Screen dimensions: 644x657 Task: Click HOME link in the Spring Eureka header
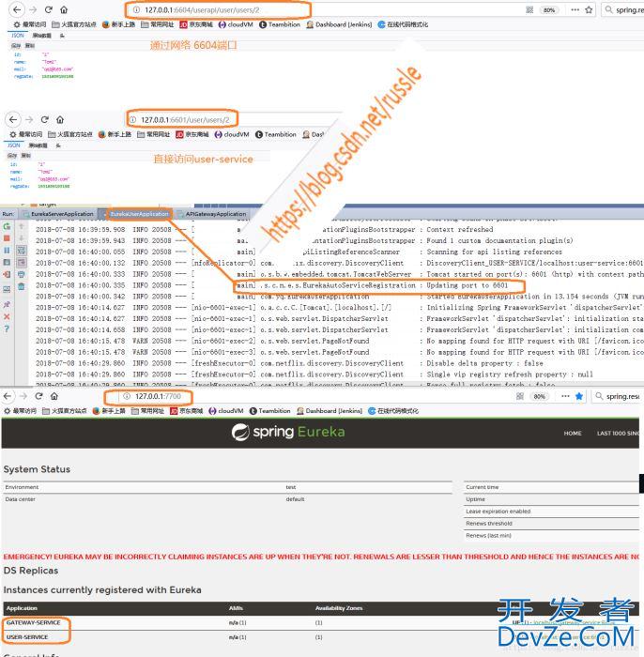tap(573, 434)
